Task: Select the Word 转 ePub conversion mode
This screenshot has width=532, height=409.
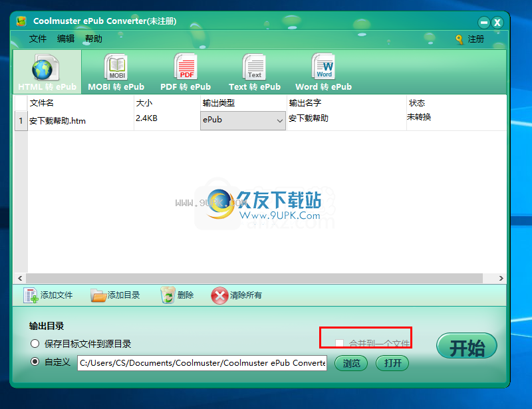Action: (x=323, y=72)
